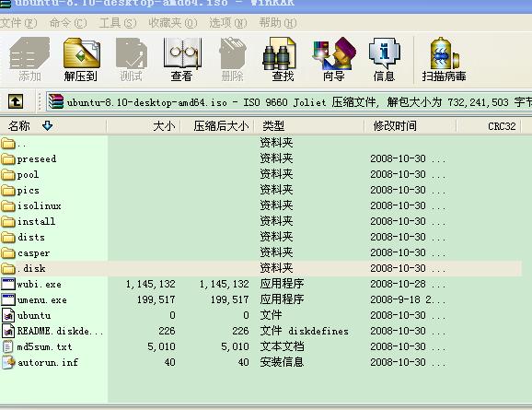Select the install folder icon

(x=8, y=221)
